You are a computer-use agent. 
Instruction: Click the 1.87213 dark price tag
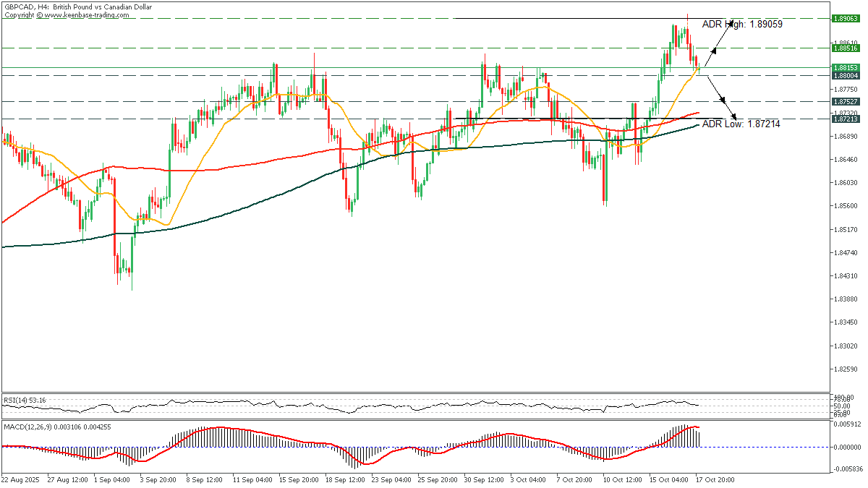(845, 119)
